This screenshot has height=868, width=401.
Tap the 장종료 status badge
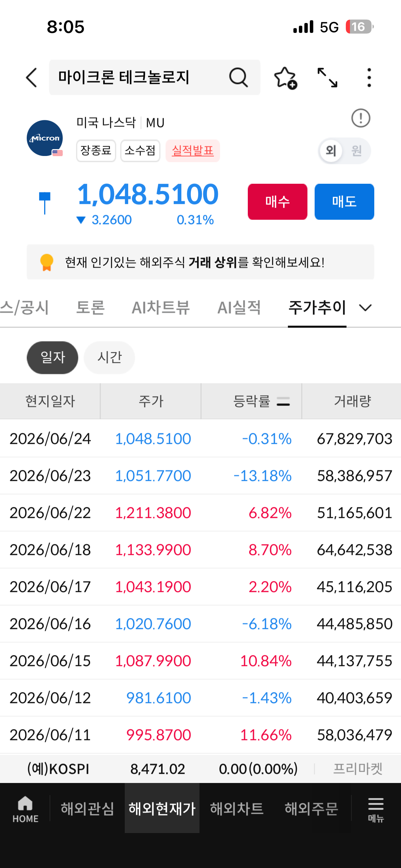coord(96,150)
